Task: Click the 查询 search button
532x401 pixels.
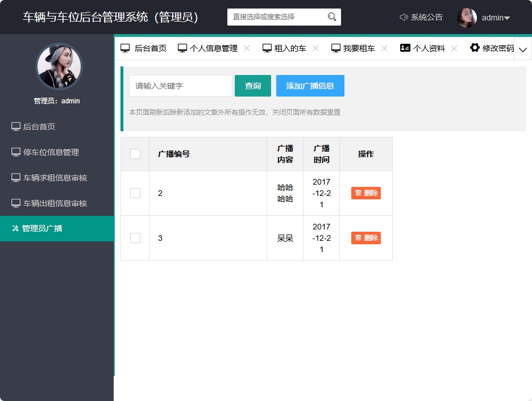Action: click(252, 86)
